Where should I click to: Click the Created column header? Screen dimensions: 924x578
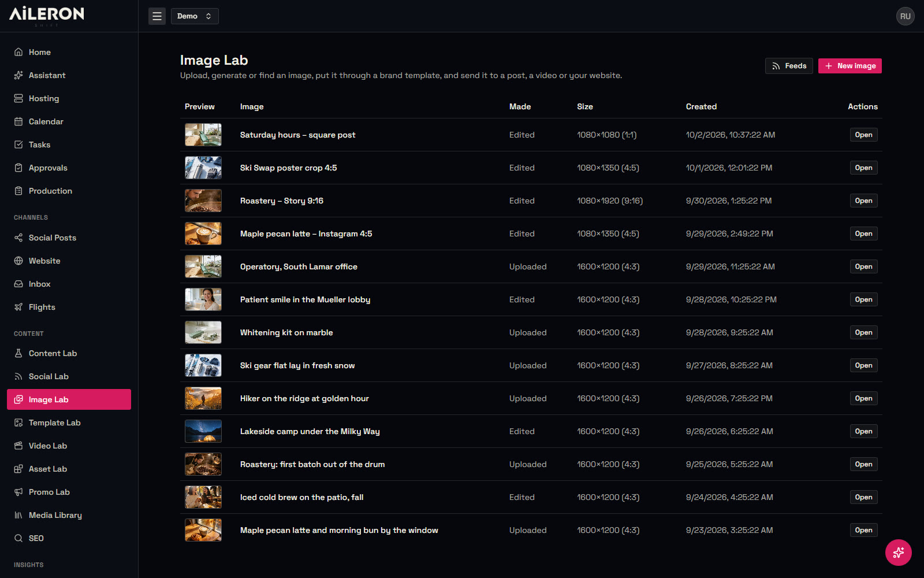[701, 106]
